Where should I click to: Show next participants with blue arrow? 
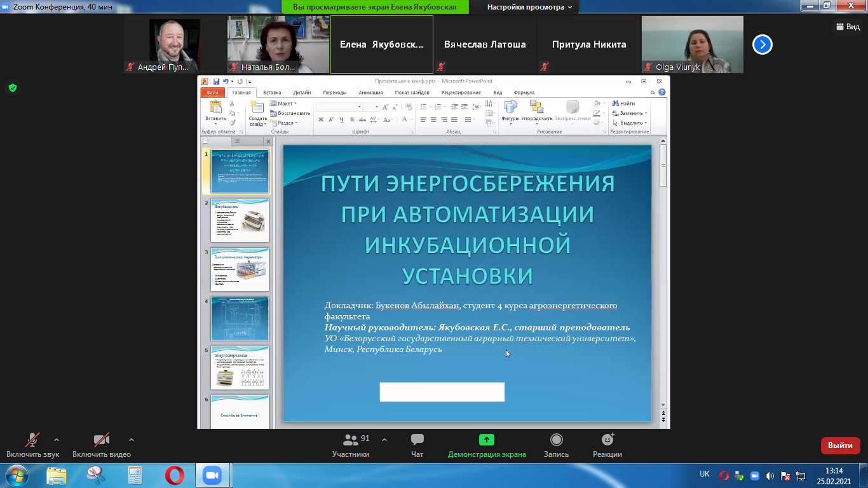pyautogui.click(x=762, y=44)
